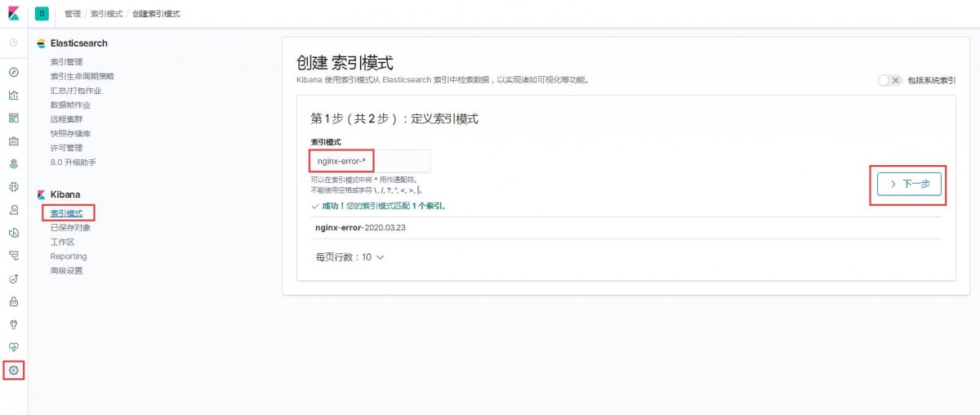Toggle 包括系统索引 switch

click(x=889, y=80)
